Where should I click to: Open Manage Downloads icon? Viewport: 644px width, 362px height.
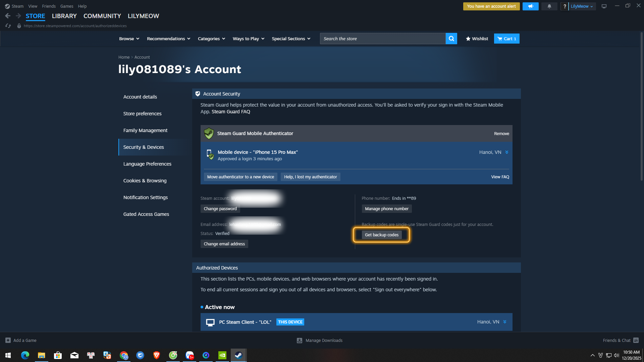pos(299,340)
